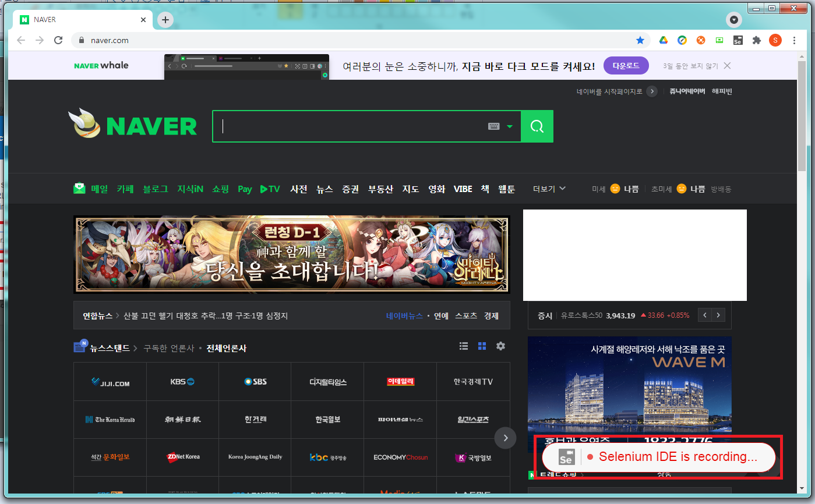Open the ZDNet Korea press tile

pyautogui.click(x=182, y=457)
